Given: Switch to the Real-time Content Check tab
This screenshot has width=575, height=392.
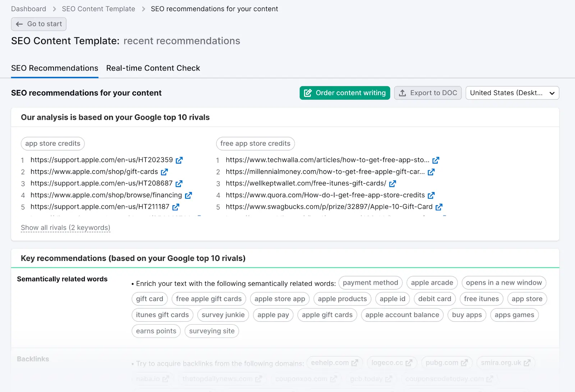Looking at the screenshot, I should 153,68.
